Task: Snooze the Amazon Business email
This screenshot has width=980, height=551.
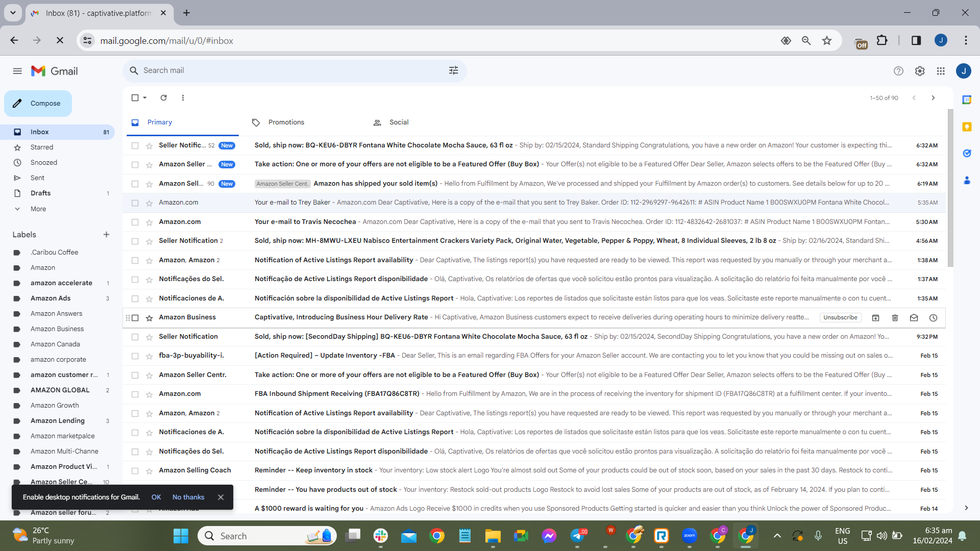Action: tap(933, 317)
